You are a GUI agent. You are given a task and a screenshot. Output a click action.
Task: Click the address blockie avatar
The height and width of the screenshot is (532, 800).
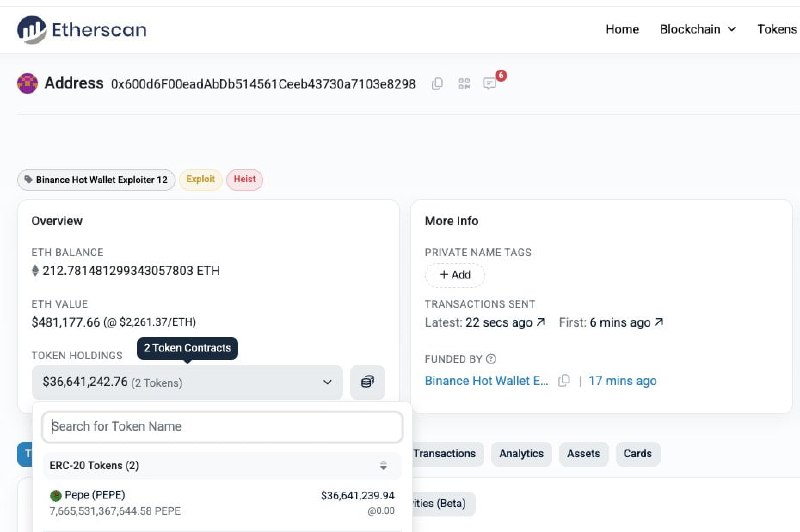point(28,84)
